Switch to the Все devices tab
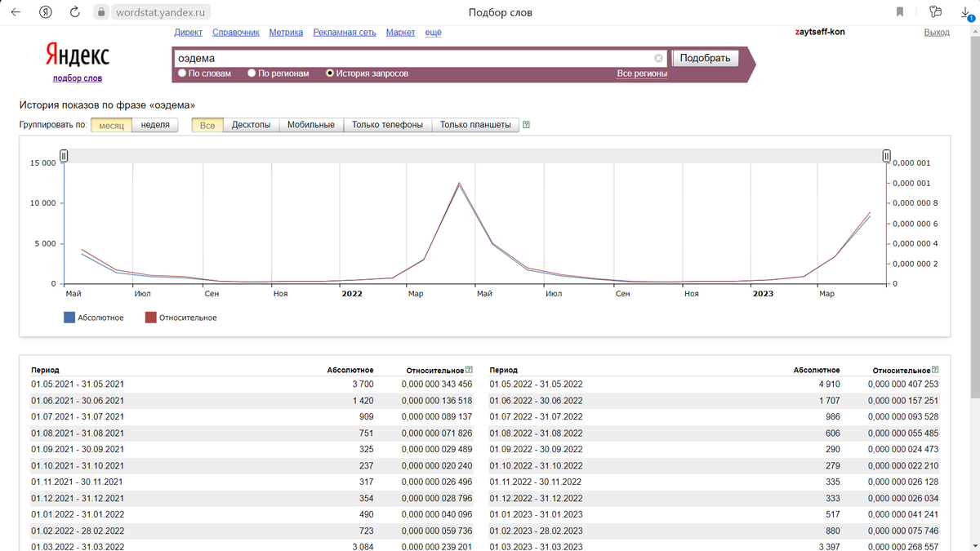Screen dimensions: 980x551 point(207,125)
